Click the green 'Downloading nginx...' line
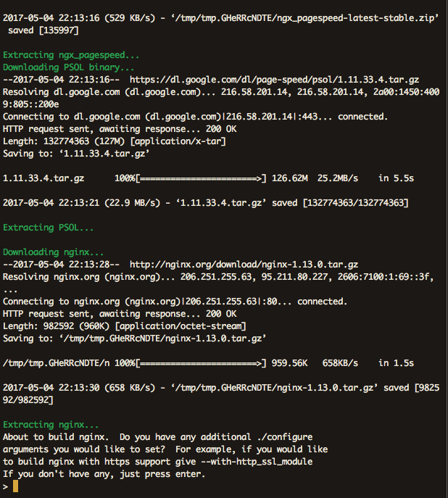The width and height of the screenshot is (448, 498). tap(54, 252)
